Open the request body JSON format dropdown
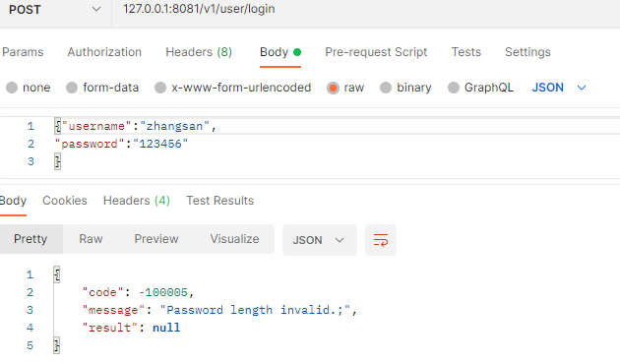620x364 pixels. 559,88
